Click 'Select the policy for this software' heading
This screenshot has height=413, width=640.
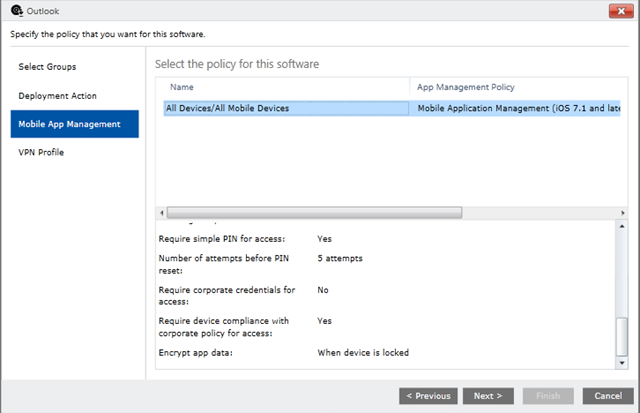click(x=237, y=64)
